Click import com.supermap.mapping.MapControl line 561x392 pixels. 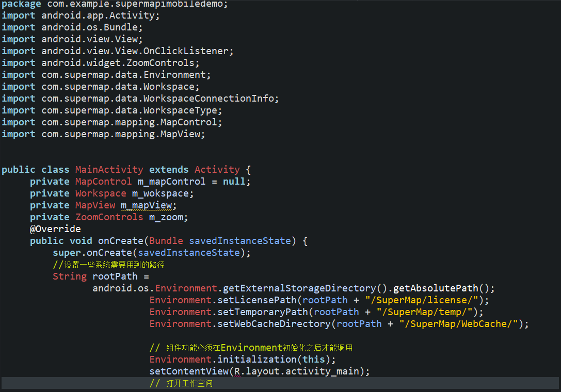111,122
